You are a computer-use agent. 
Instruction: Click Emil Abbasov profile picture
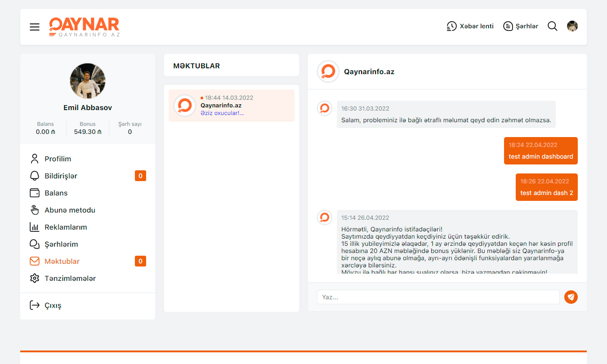click(88, 81)
